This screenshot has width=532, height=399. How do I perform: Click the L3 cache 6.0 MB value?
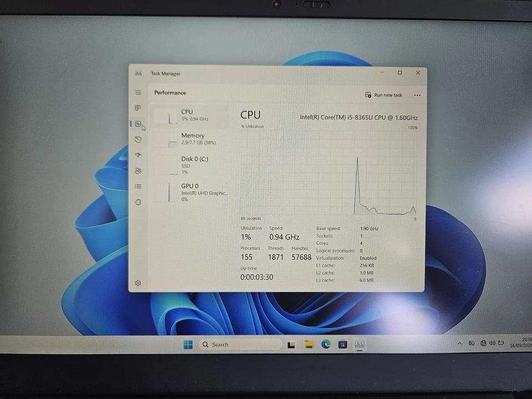coord(366,280)
